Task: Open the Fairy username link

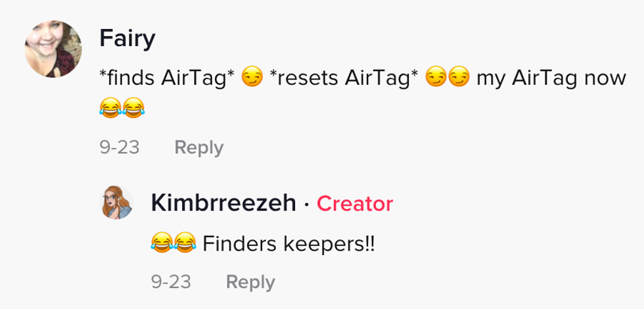Action: point(127,39)
